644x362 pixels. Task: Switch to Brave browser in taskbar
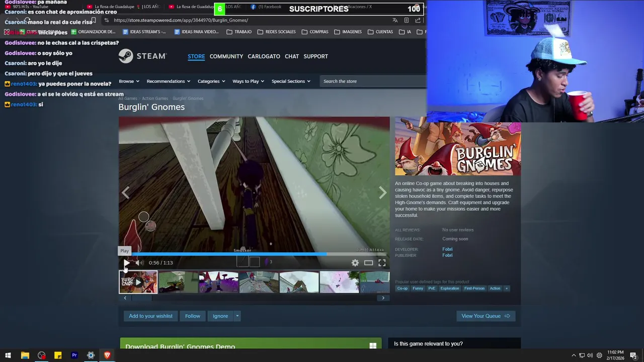pos(107,355)
